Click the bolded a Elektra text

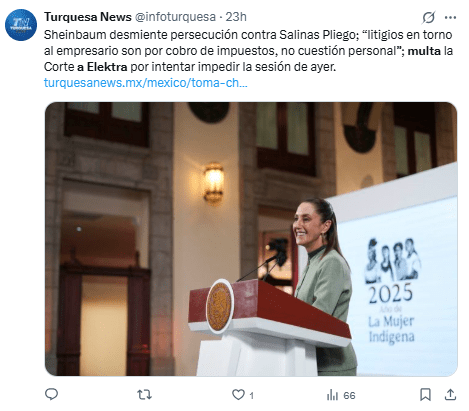click(x=102, y=67)
